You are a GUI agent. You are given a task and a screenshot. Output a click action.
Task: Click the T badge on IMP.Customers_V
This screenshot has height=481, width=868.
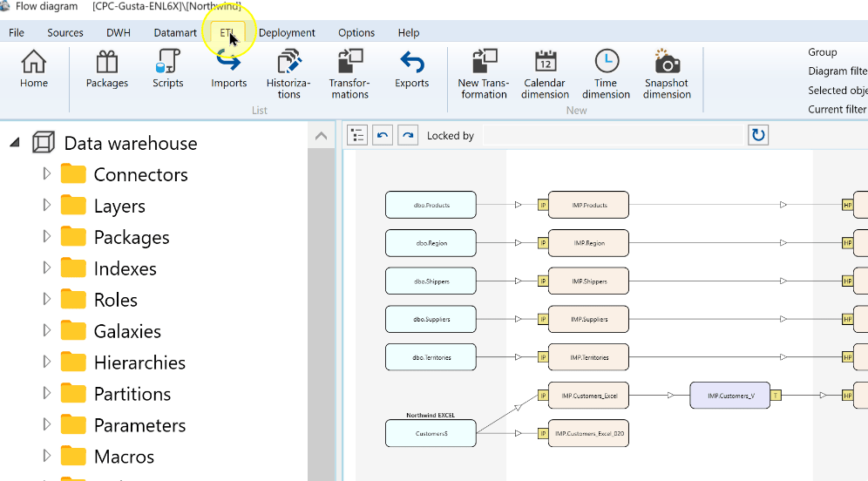[x=776, y=396]
